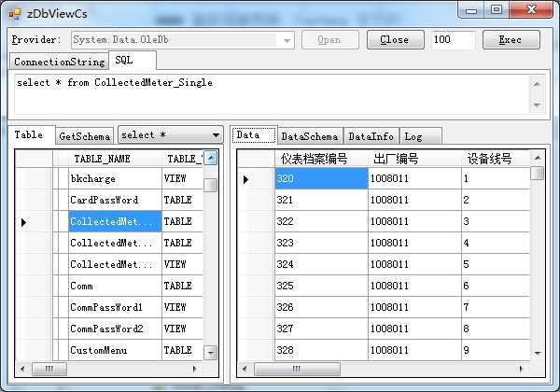Click the table list horizontal scroll right arrow

[x=195, y=369]
